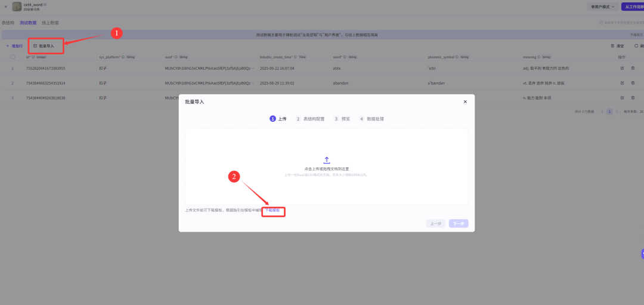Open the 批量导入 toolbar button
The image size is (644, 305).
point(44,46)
